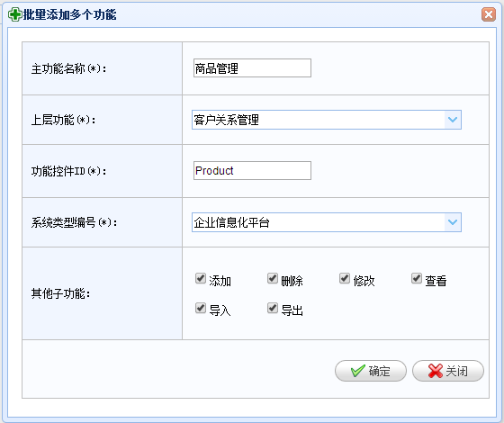Disable the 修改 checkbox
504x423 pixels.
pyautogui.click(x=345, y=278)
